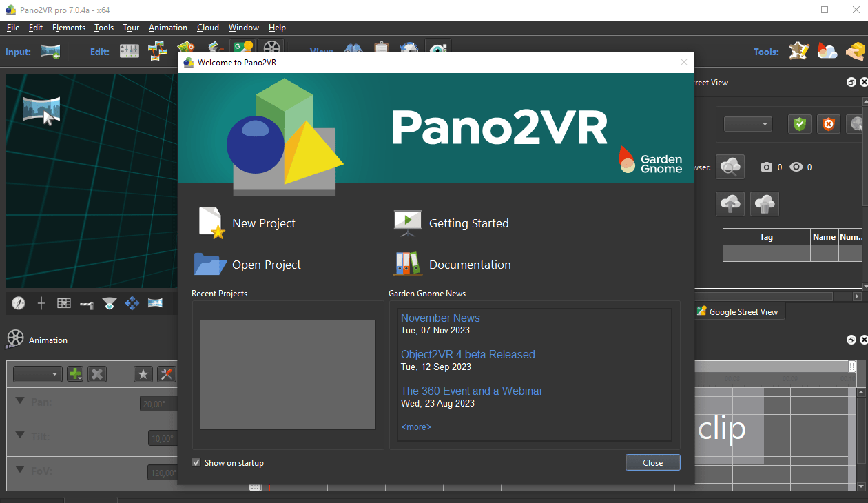The width and height of the screenshot is (868, 503).
Task: Click the hand Tools icon at far right
Action: (856, 51)
